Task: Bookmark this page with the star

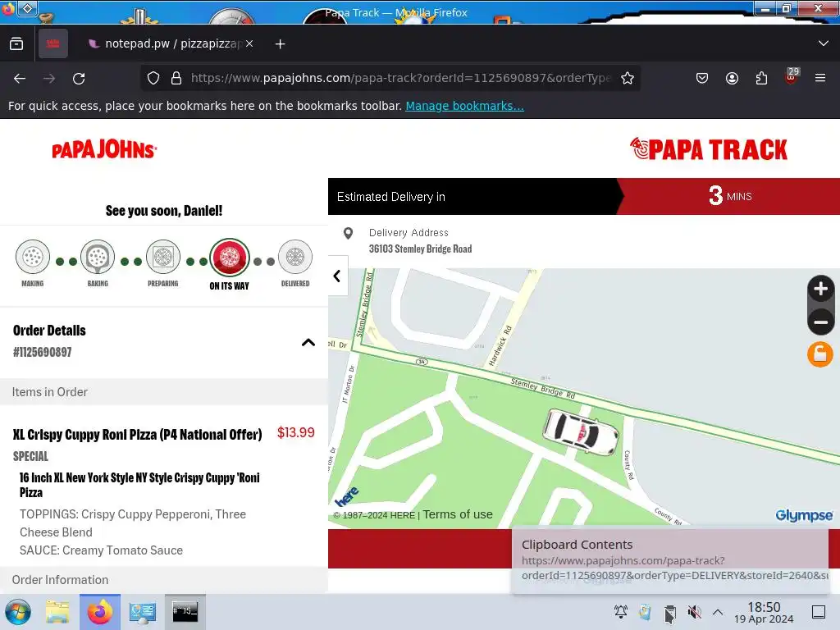Action: pos(628,78)
